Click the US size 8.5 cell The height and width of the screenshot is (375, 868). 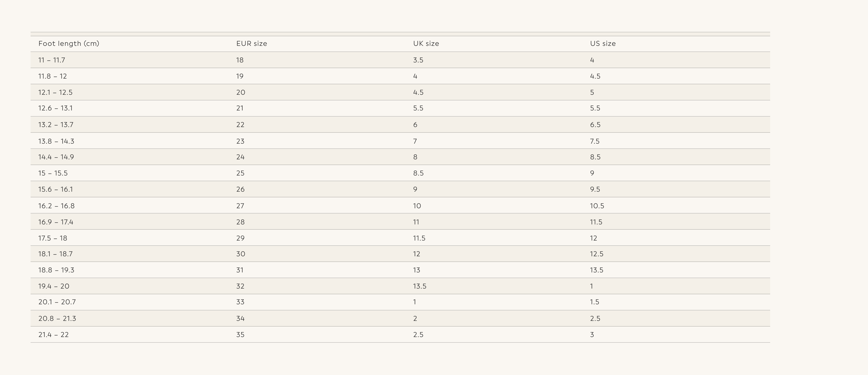(595, 157)
